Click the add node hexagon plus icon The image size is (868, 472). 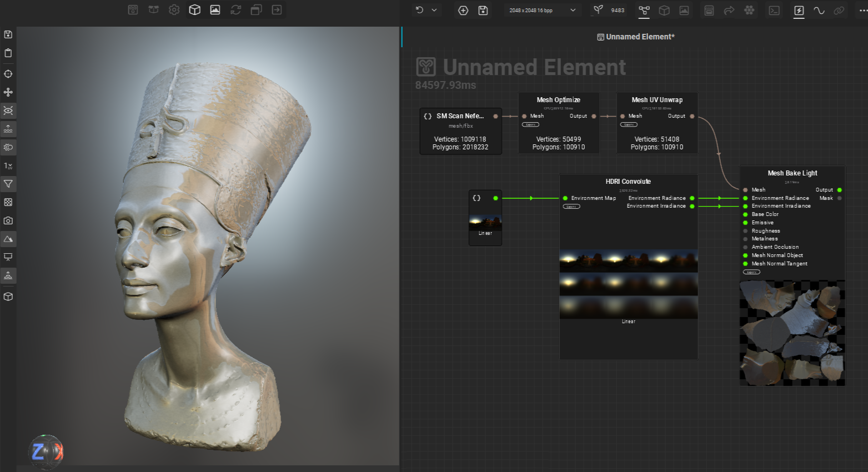tap(463, 11)
